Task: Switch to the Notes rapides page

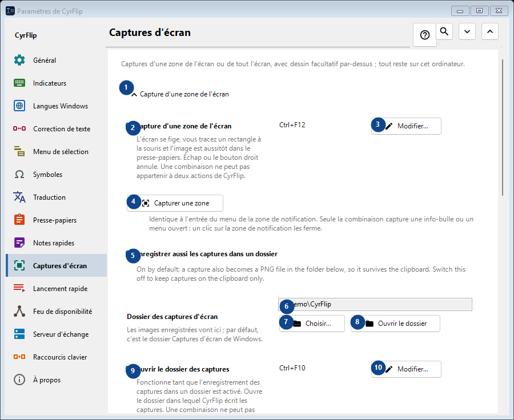Action: (x=57, y=243)
